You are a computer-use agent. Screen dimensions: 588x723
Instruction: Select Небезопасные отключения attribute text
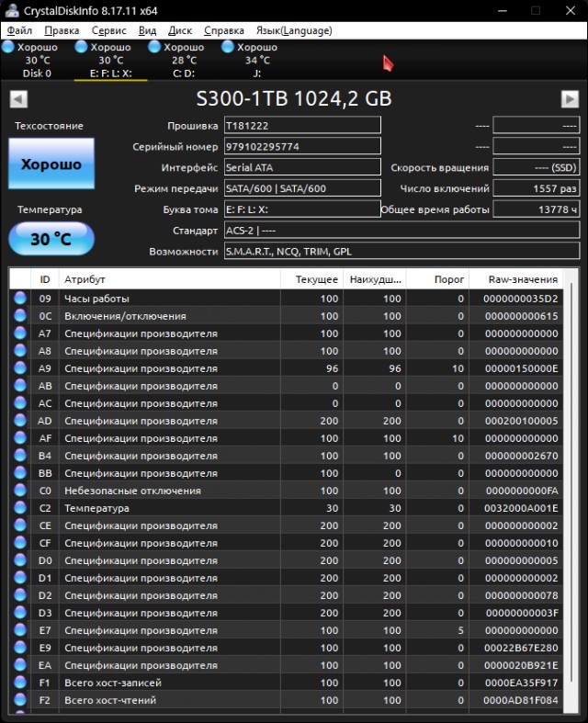pos(133,491)
